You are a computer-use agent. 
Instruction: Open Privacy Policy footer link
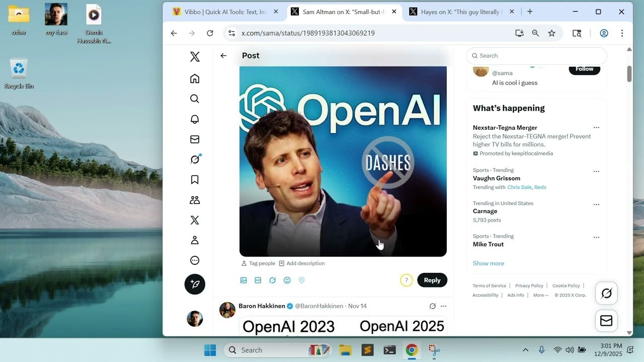pos(529,286)
